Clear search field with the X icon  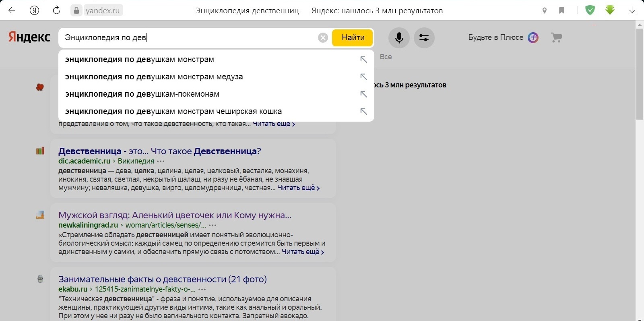click(x=323, y=37)
